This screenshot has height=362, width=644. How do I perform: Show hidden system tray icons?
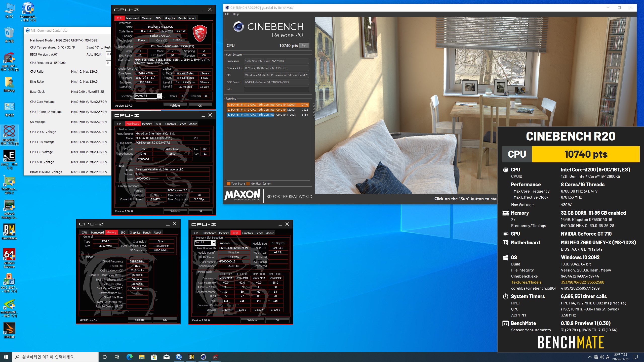pos(590,357)
